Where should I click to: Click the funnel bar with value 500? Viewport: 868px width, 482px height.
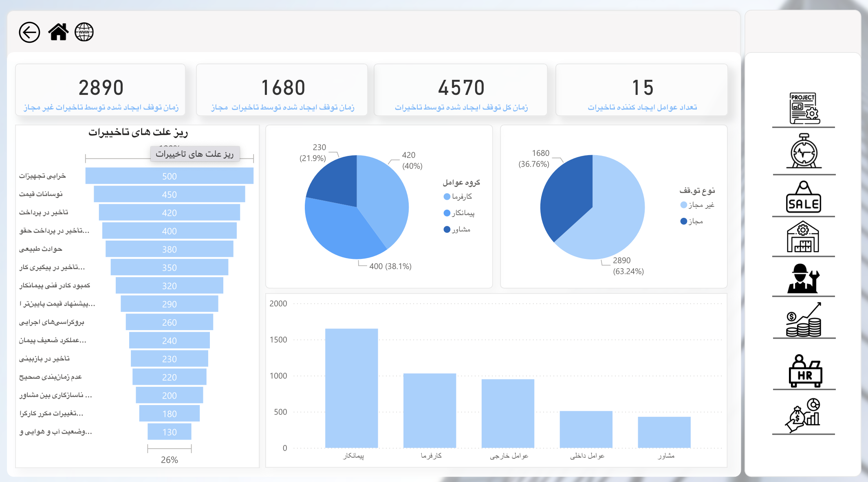tap(170, 176)
